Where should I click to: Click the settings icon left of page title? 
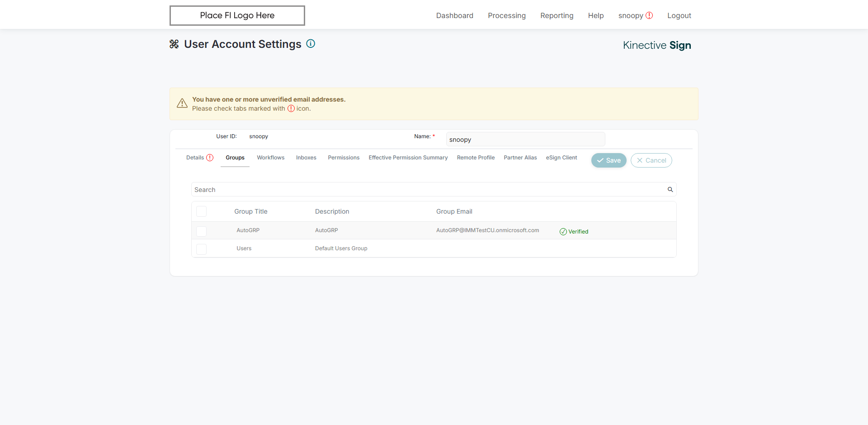[x=174, y=44]
